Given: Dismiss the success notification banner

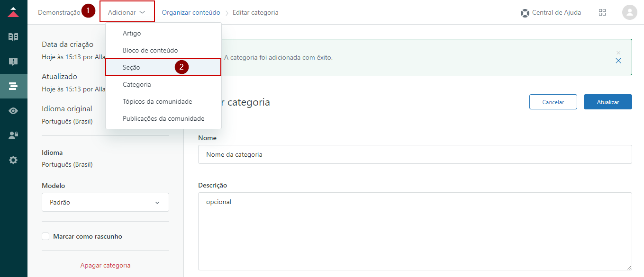Looking at the screenshot, I should coord(618,61).
